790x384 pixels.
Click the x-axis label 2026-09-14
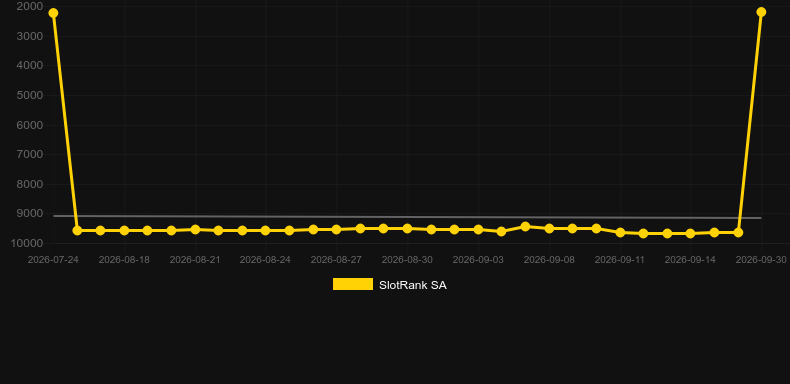point(690,260)
